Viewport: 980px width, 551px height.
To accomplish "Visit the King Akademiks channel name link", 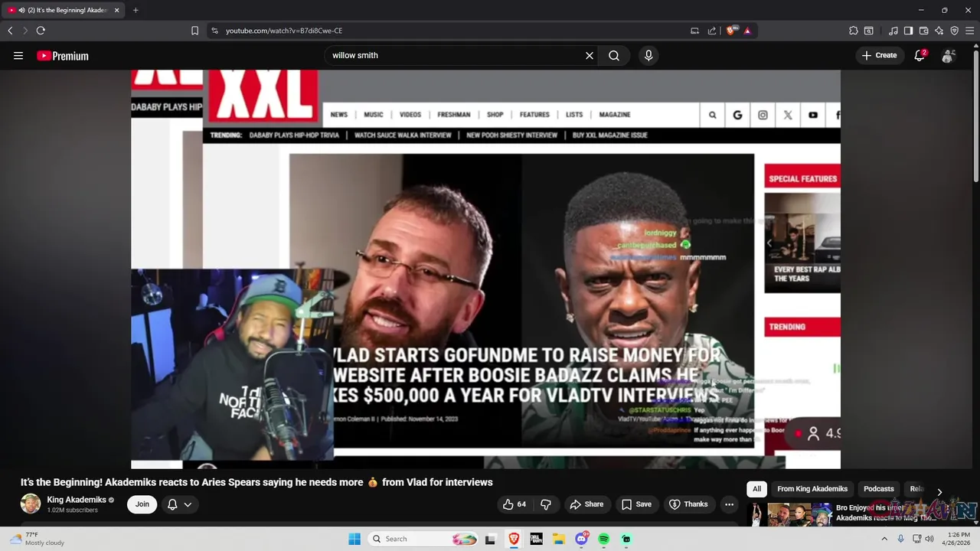I will point(77,500).
